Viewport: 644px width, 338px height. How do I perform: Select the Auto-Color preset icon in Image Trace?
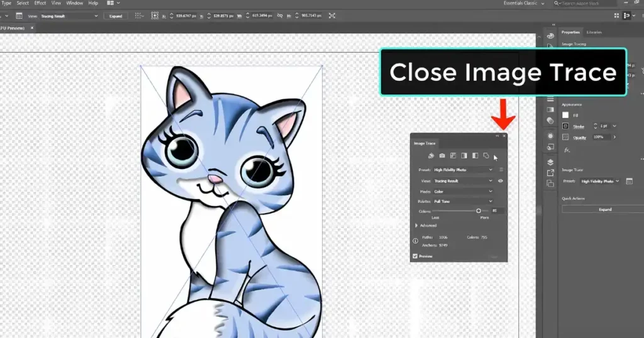(431, 156)
